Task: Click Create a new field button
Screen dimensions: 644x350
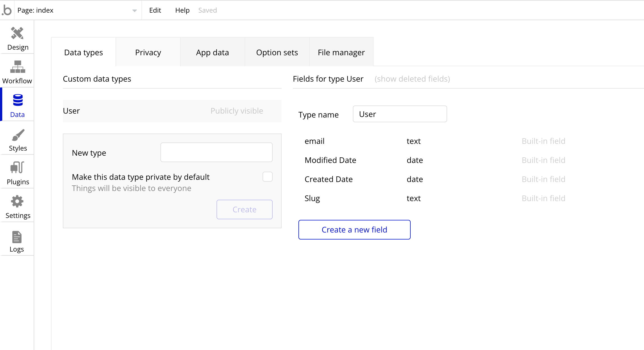Action: [x=354, y=230]
